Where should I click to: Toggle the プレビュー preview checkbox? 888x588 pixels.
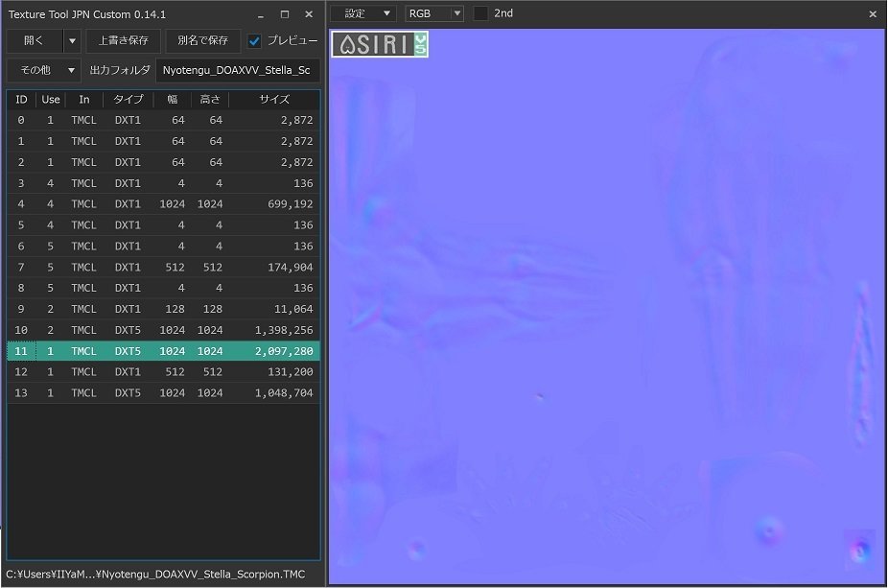(254, 41)
